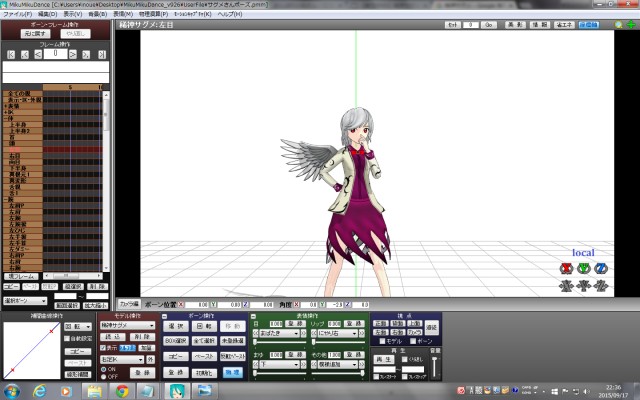Click the 元に戻す undo button
Image resolution: width=640 pixels, height=400 pixels.
point(35,33)
